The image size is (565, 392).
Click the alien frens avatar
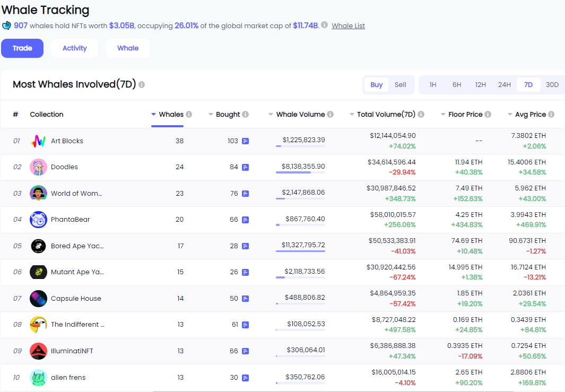coord(38,377)
